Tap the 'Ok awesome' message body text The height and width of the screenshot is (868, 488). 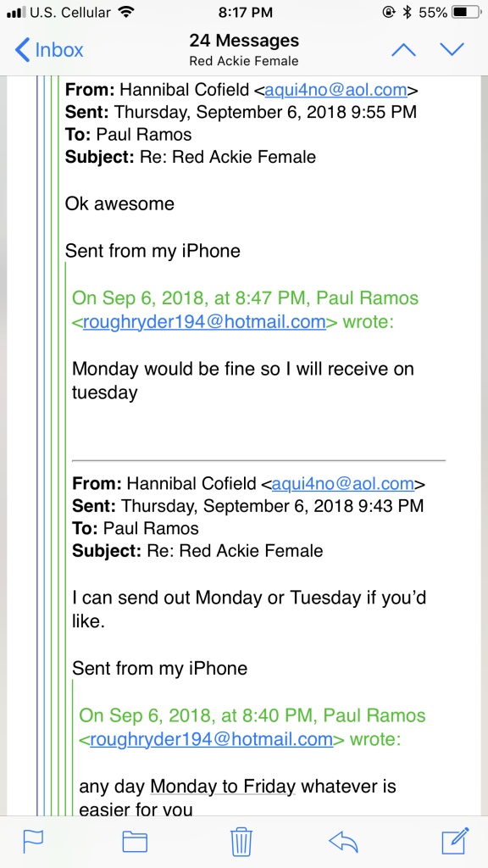pos(119,203)
